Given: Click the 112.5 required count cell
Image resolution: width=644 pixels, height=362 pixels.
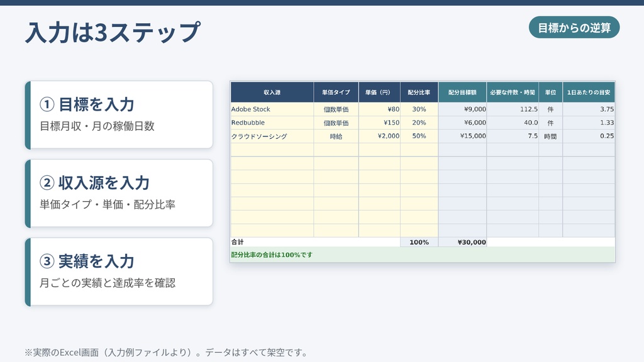Looking at the screenshot, I should coord(513,109).
